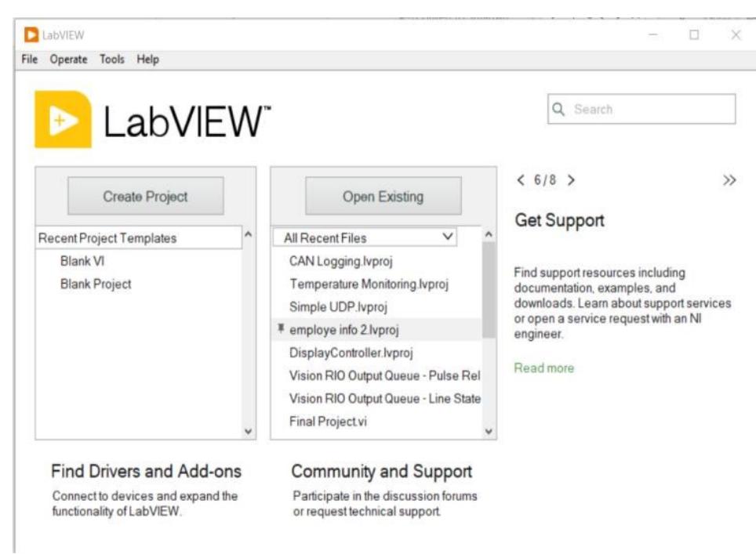Click down arrow of recent files scrollbar

point(489,431)
